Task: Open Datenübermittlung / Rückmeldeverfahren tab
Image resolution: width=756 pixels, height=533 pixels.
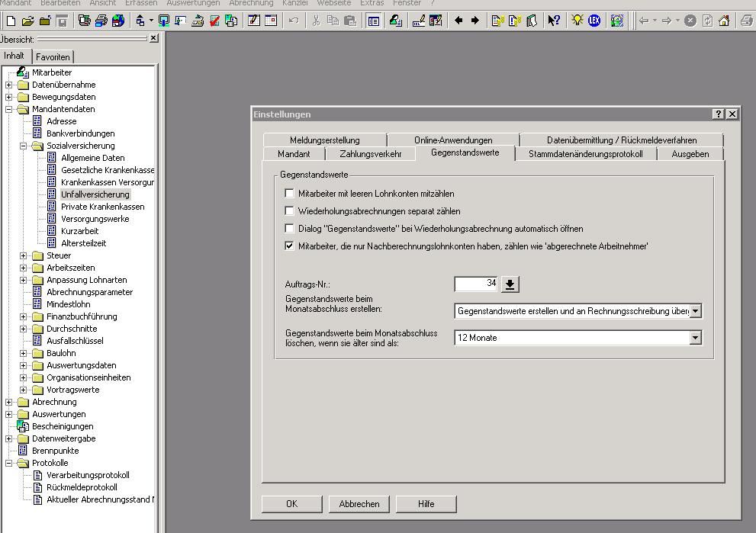Action: [622, 140]
